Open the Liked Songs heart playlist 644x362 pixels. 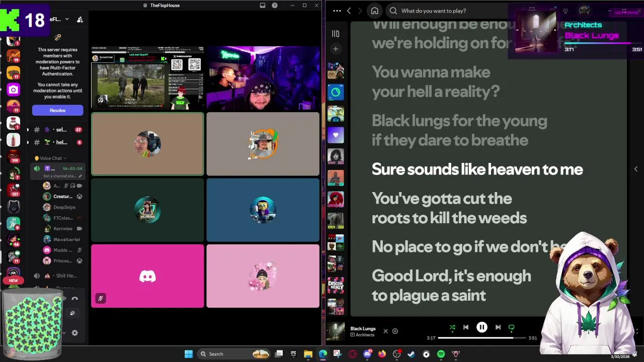click(336, 135)
